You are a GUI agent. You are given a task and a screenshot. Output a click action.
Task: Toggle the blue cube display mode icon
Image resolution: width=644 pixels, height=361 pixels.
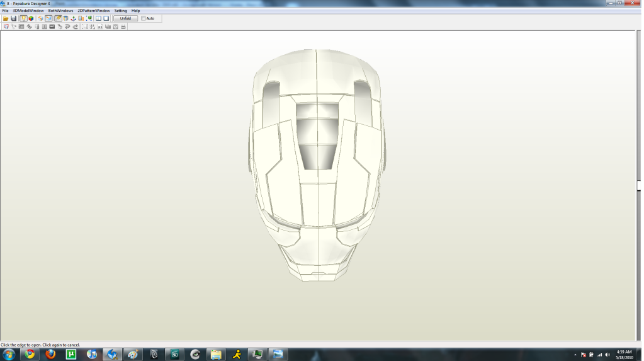point(48,18)
